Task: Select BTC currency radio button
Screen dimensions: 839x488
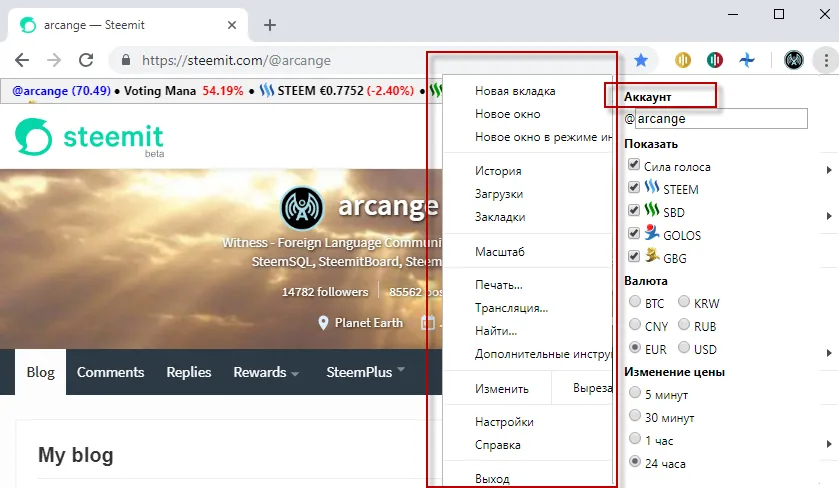Action: pyautogui.click(x=635, y=301)
